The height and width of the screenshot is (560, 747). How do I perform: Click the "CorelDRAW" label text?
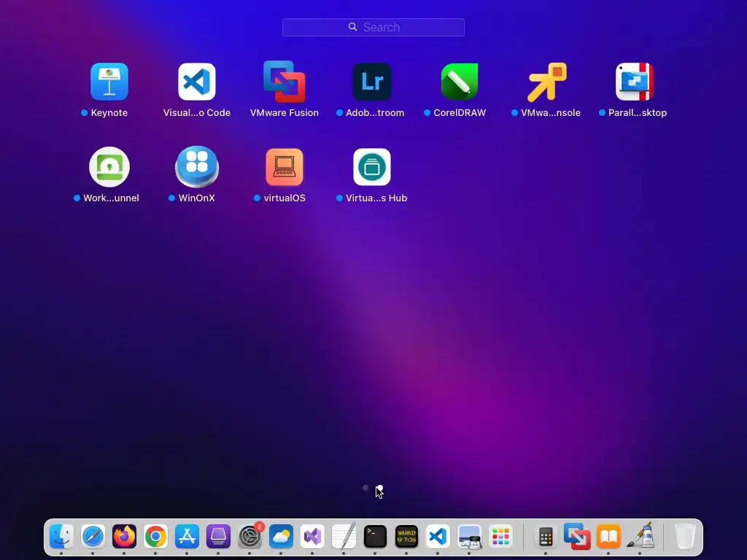coord(460,113)
